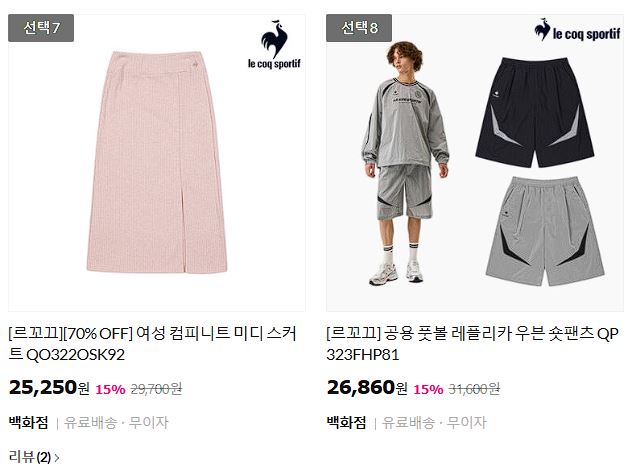Click the le coq sportif logo on shorts image
Image resolution: width=630 pixels, height=468 pixels.
(577, 30)
